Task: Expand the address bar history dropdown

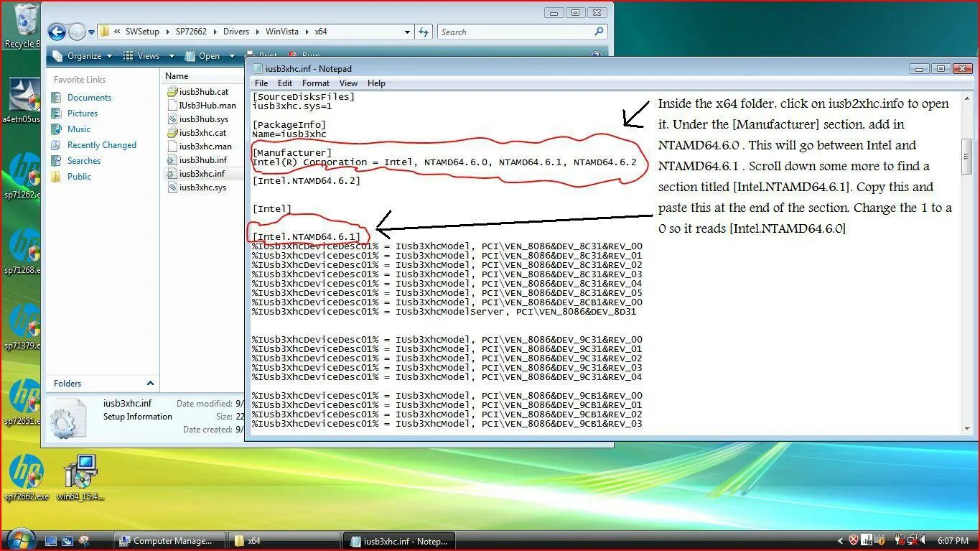Action: click(x=407, y=32)
